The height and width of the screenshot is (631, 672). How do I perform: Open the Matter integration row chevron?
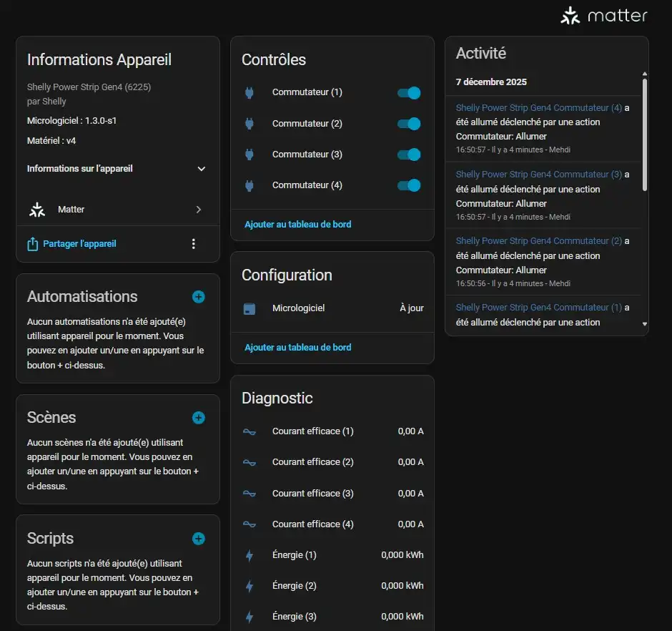point(198,210)
